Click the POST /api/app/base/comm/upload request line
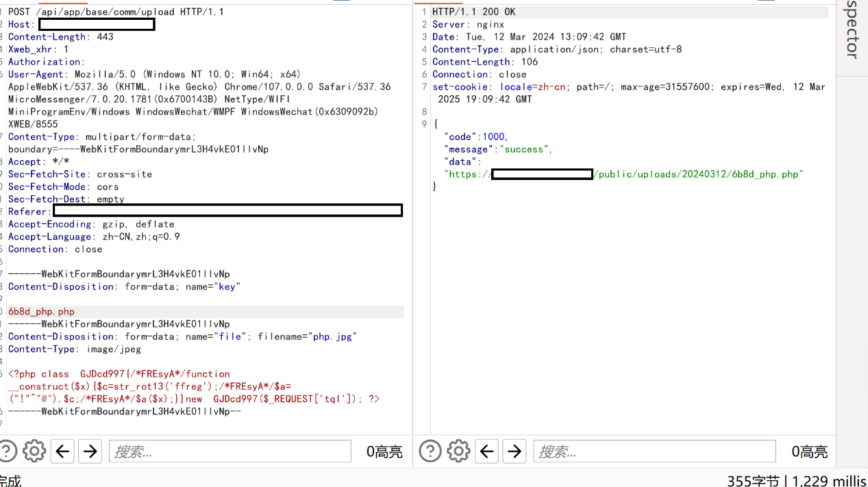 click(x=116, y=12)
